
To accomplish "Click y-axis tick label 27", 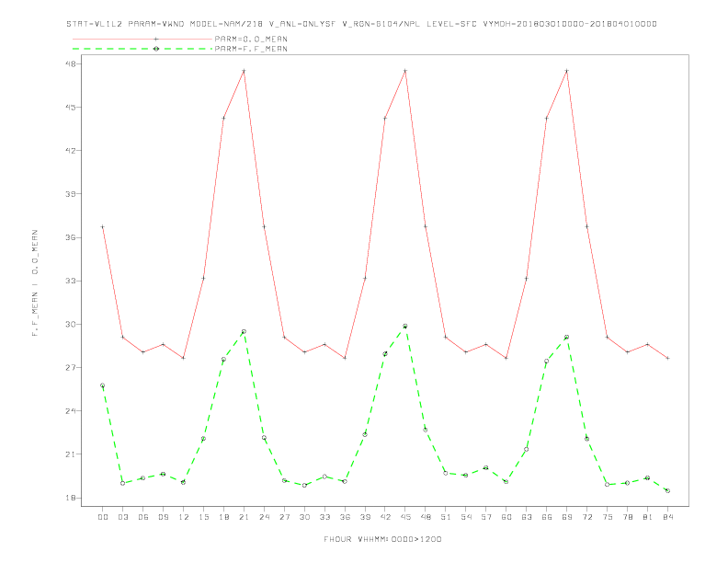I will coord(71,367).
